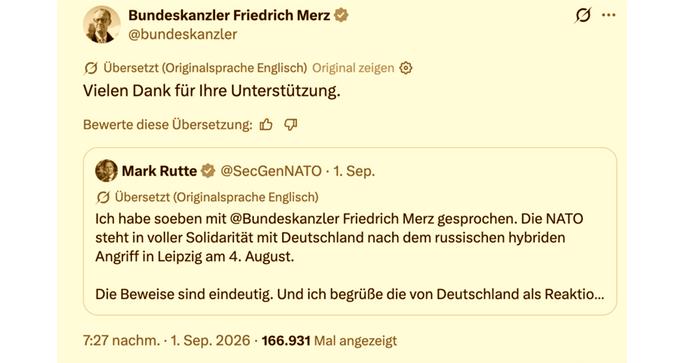Open translation settings gear icon
Viewport: 684px width, 363px height.
coord(406,68)
